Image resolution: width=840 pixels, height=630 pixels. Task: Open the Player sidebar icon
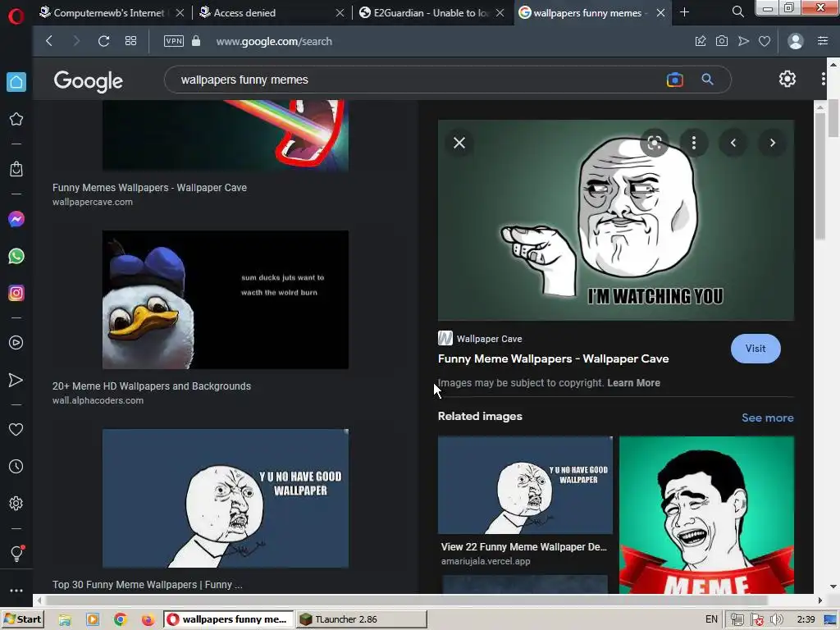[16, 343]
